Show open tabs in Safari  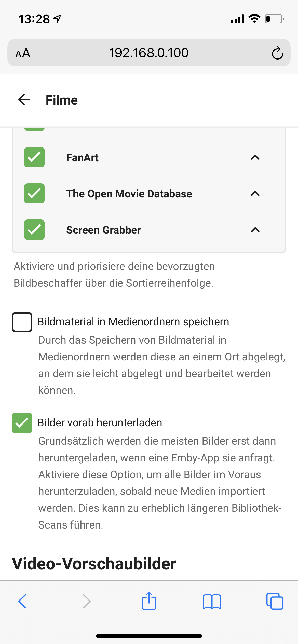(275, 601)
